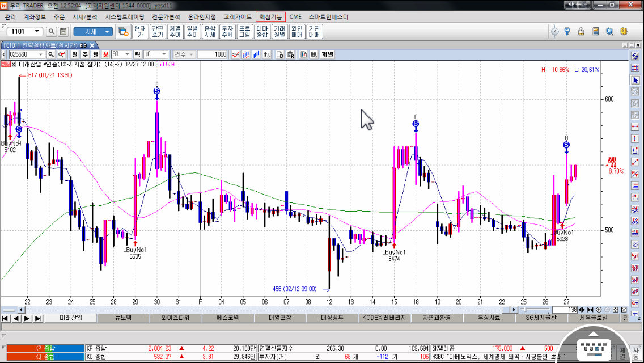Click the 기관매매 quick button
Viewport: 644px width, 363px height.
pos(314,32)
